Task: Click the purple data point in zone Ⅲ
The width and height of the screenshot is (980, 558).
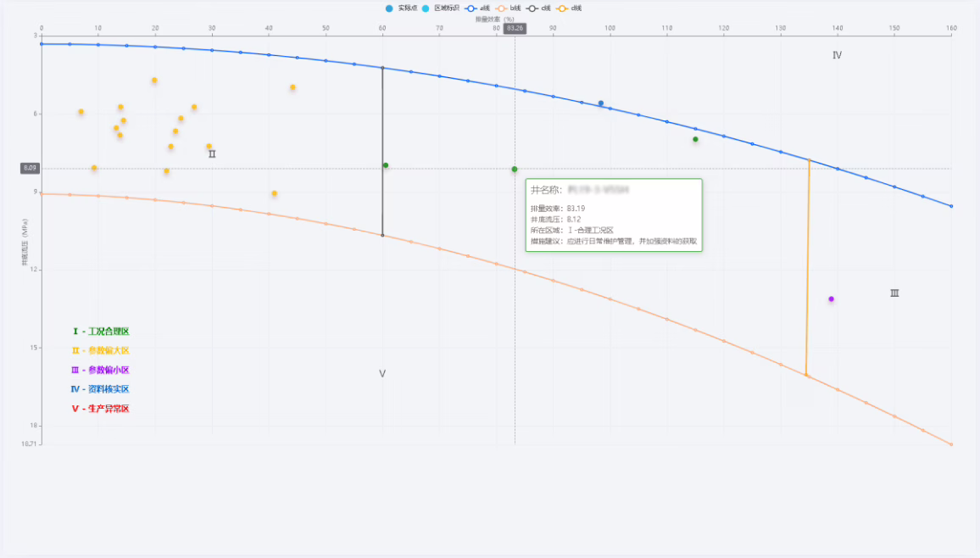Action: pos(831,299)
